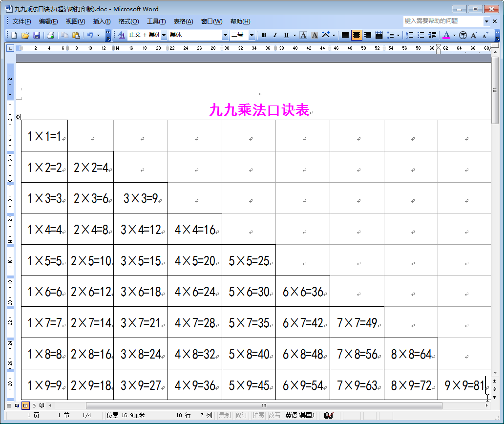Enable overtype mode via 改写 status item
This screenshot has height=424, width=504.
click(x=275, y=415)
